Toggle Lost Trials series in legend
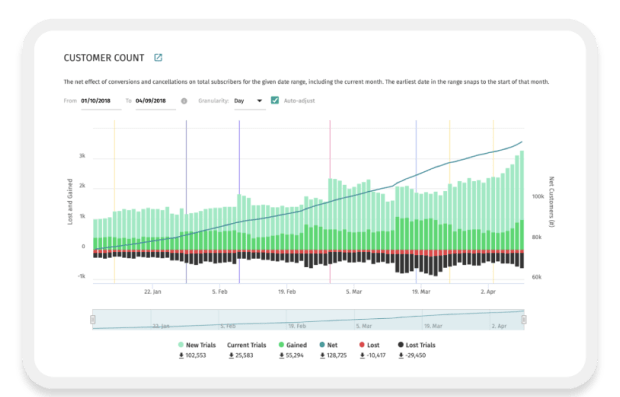620x397 pixels. [x=416, y=345]
